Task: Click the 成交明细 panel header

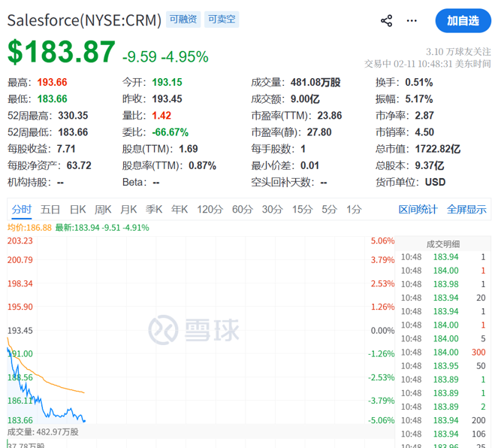Action: 443,244
